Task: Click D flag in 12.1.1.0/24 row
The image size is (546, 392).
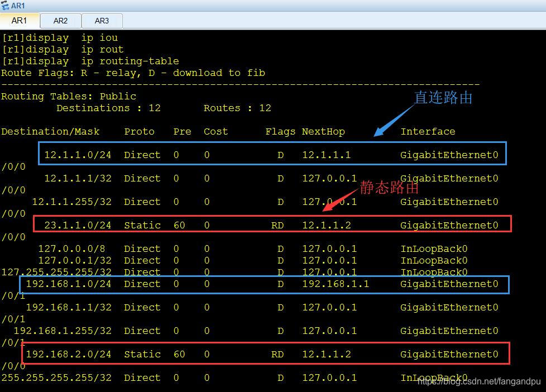Action: pos(281,155)
